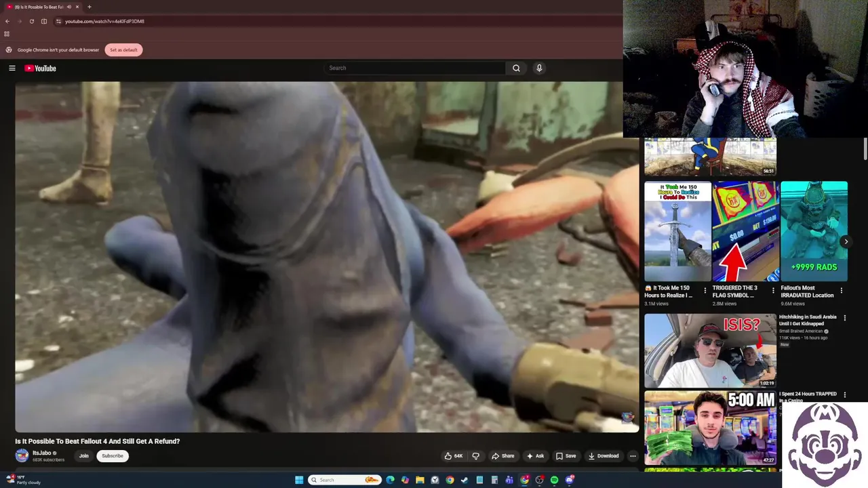This screenshot has width=868, height=488.
Task: Open options menu for 150 Hours Short
Action: point(705,291)
